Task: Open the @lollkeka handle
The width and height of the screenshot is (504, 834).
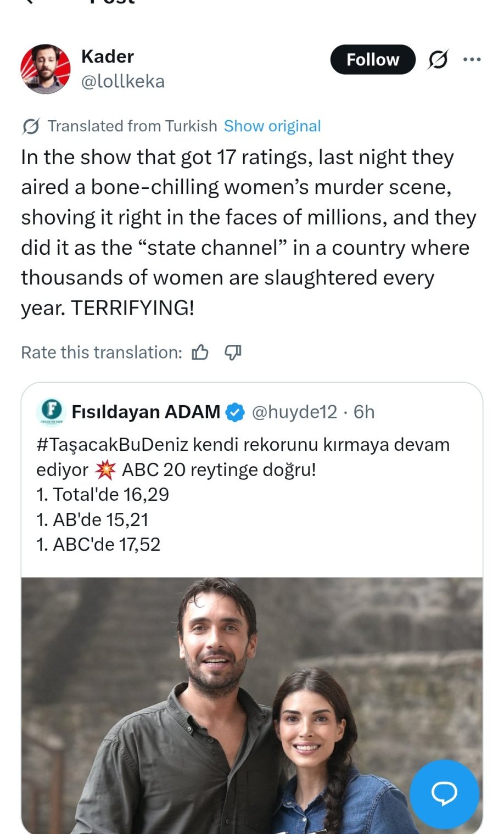Action: click(x=122, y=82)
